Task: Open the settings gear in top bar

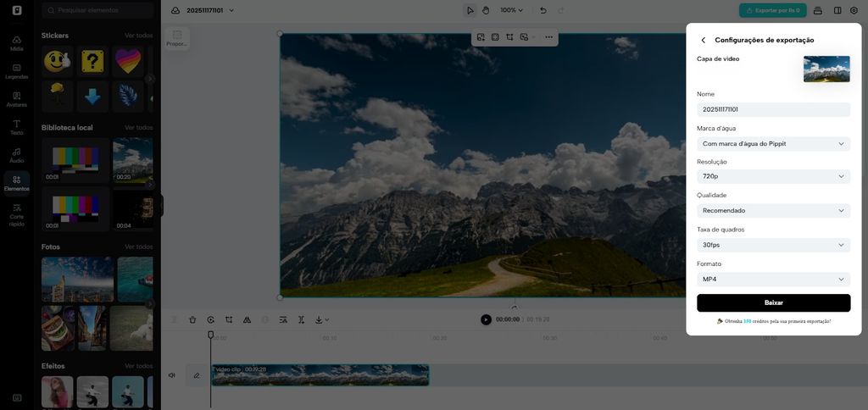Action: (x=854, y=10)
